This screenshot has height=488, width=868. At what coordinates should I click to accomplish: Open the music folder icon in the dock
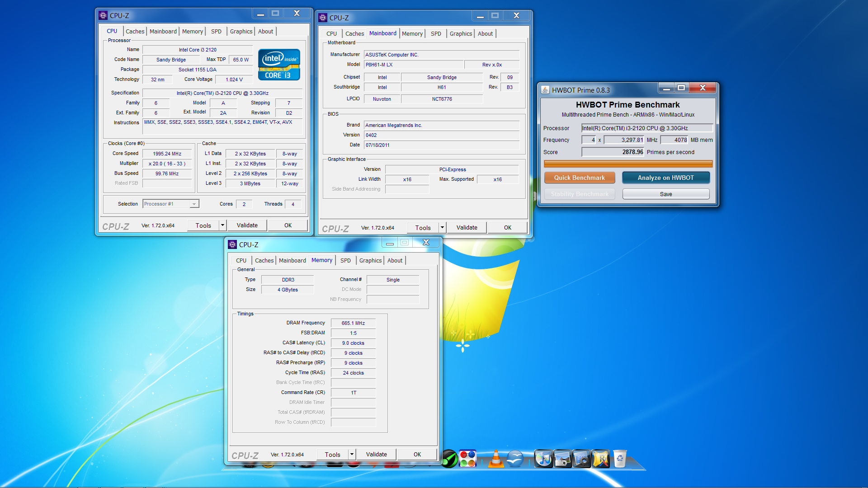coord(543,459)
